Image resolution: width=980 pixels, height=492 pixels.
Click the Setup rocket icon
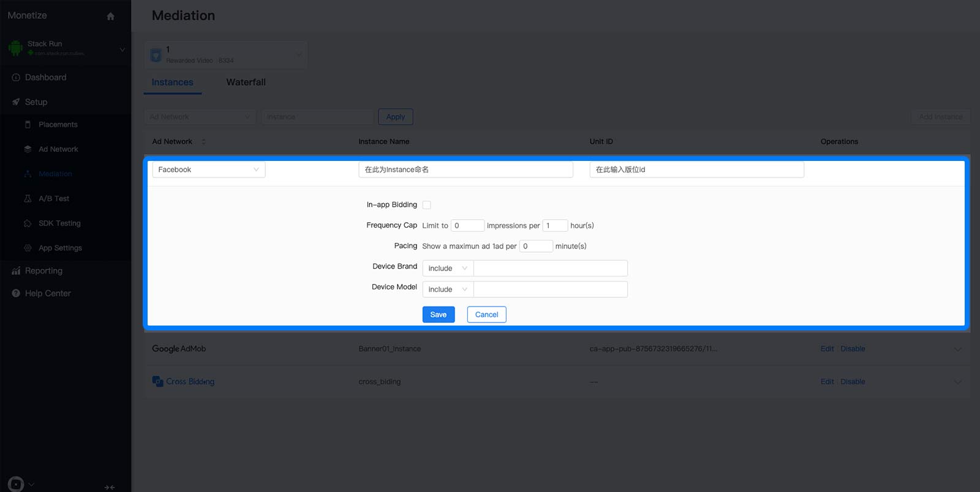(x=16, y=102)
